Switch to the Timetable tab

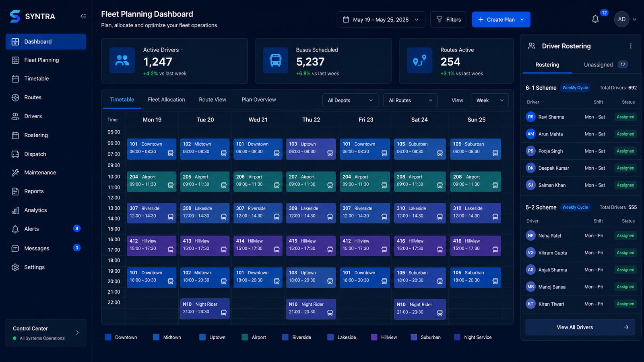(x=122, y=100)
